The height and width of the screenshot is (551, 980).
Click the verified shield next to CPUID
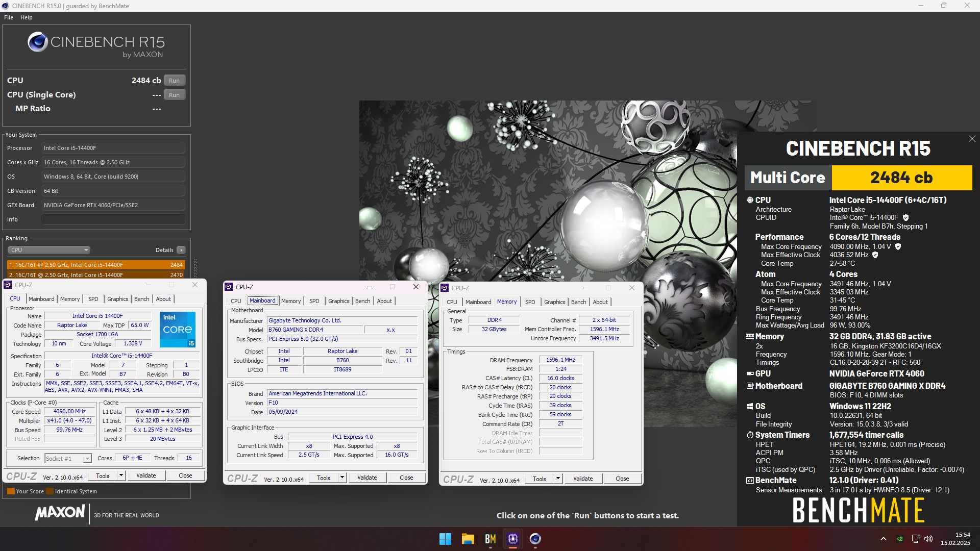pyautogui.click(x=906, y=218)
